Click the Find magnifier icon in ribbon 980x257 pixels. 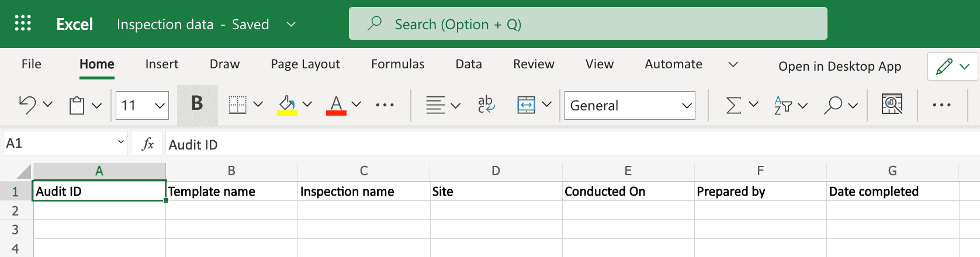pos(833,105)
